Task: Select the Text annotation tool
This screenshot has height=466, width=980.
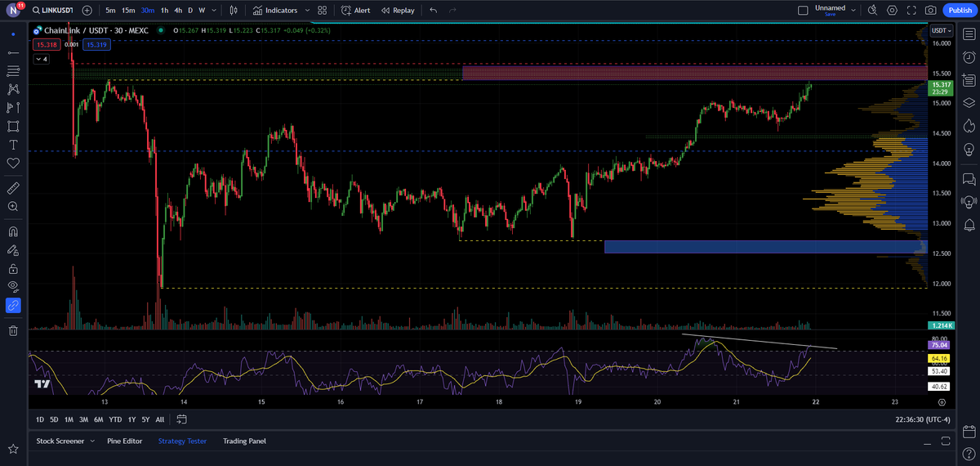Action: click(x=13, y=145)
